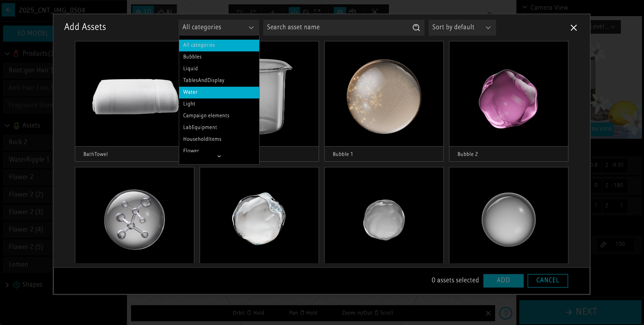This screenshot has height=325, width=644.
Task: Open the Sort by default dropdown
Action: [462, 27]
